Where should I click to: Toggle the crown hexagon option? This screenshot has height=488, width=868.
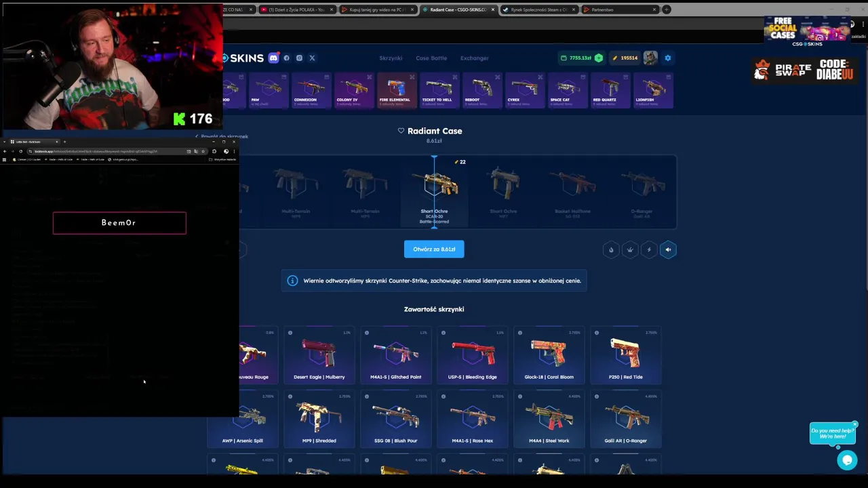[x=630, y=250]
